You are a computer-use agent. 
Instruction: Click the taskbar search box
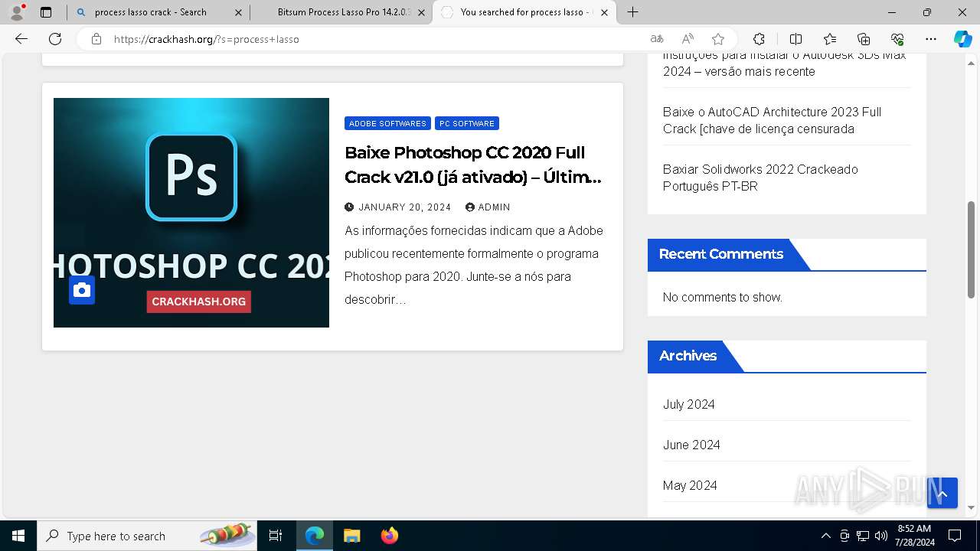147,536
